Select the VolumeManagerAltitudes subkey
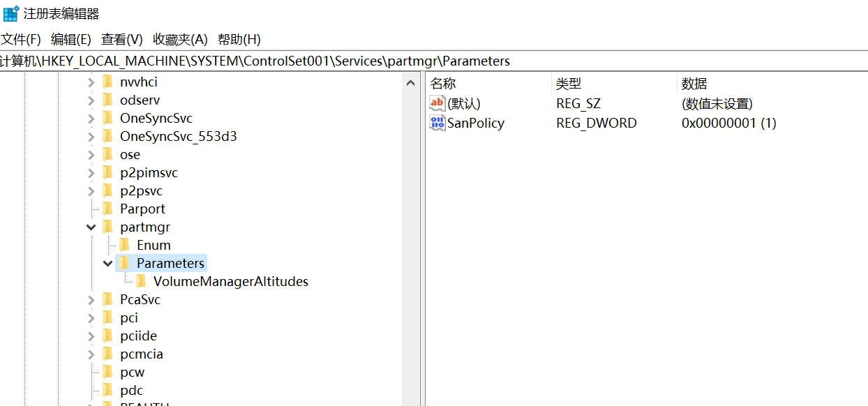Image resolution: width=868 pixels, height=406 pixels. click(x=230, y=282)
